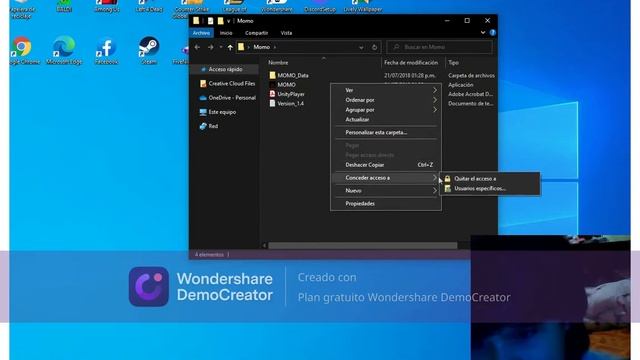Open the Ordenar por submenu

click(386, 100)
